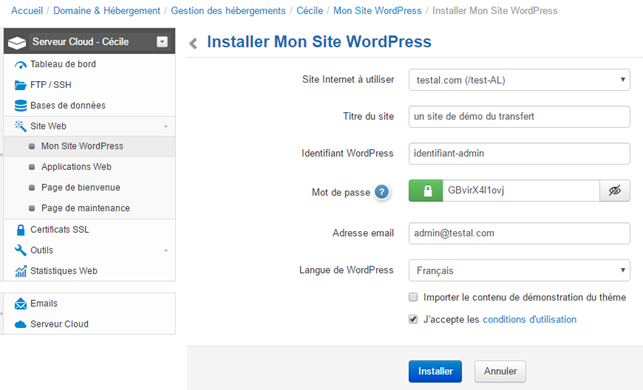Viewport: 643px width, 390px height.
Task: Click the Emails envelope icon
Action: coord(20,303)
